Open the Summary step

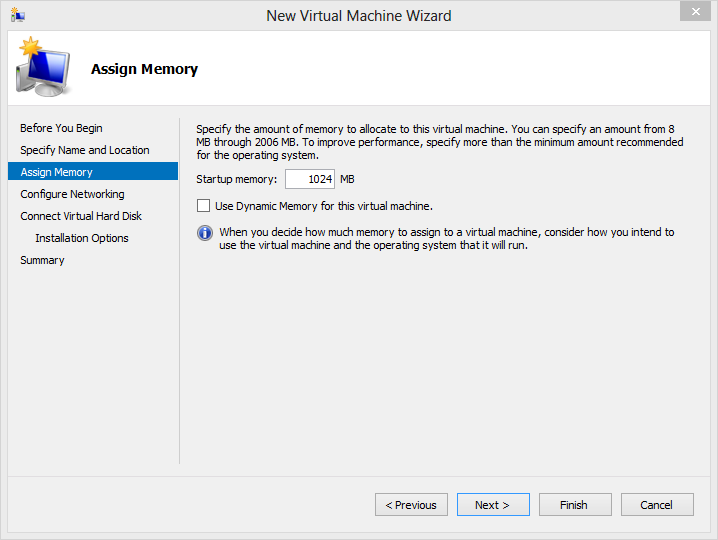point(42,260)
